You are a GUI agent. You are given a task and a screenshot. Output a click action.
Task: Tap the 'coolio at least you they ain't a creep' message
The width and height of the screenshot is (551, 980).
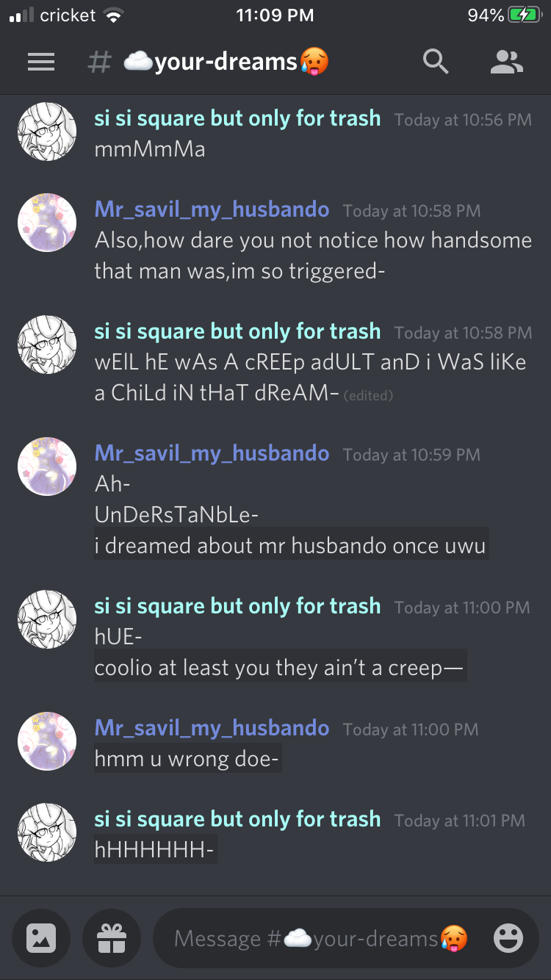pyautogui.click(x=280, y=668)
